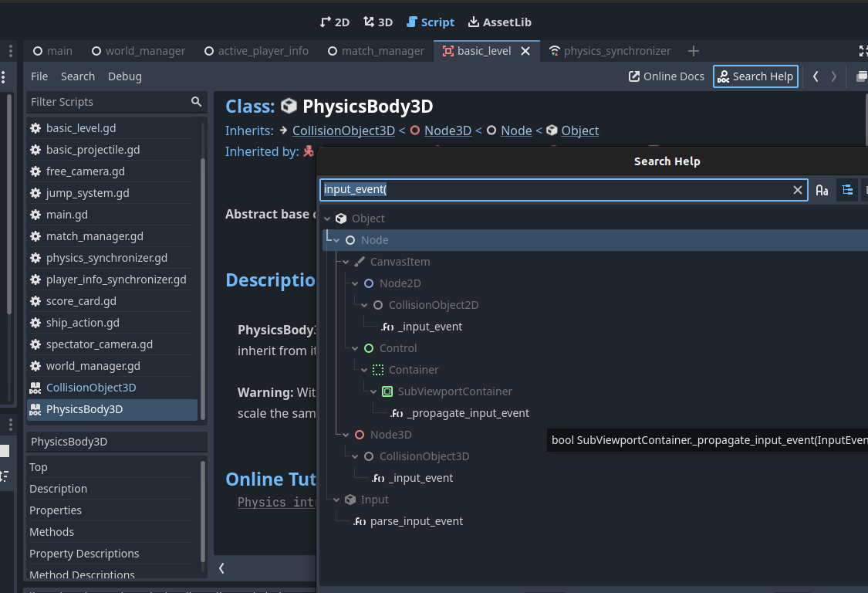
Task: Switch to the active_player_info scene tab
Action: 256,51
